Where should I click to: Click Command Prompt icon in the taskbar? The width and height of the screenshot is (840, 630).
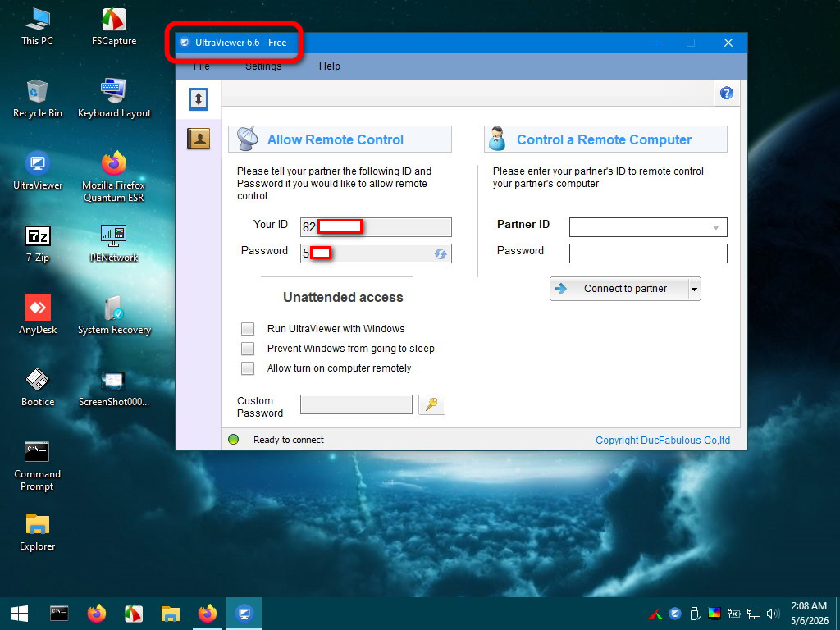coord(59,614)
